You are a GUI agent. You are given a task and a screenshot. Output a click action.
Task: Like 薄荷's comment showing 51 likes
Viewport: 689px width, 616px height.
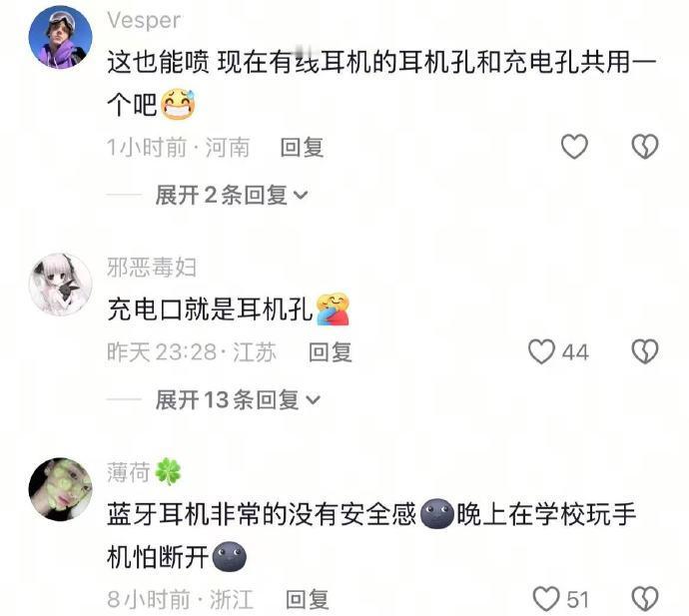(x=546, y=599)
